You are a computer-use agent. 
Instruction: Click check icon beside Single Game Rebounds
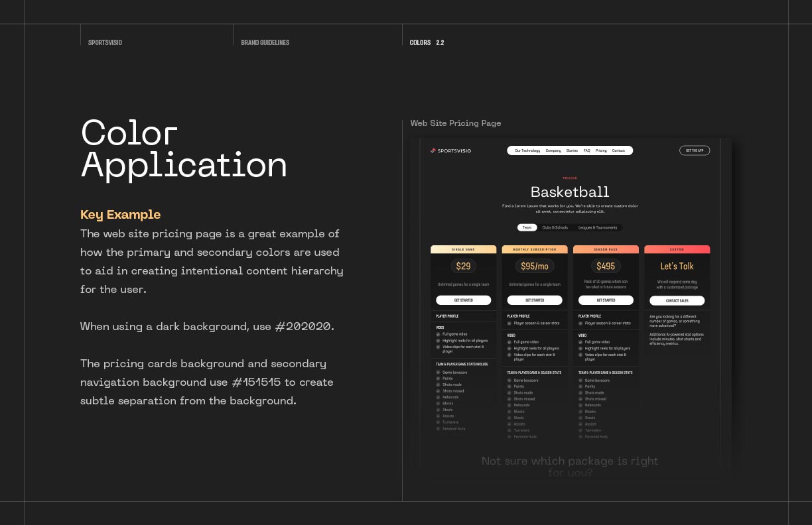tap(439, 397)
